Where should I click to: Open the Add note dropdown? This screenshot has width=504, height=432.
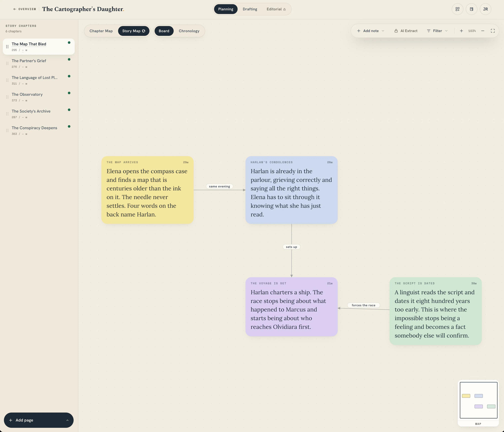click(x=371, y=31)
